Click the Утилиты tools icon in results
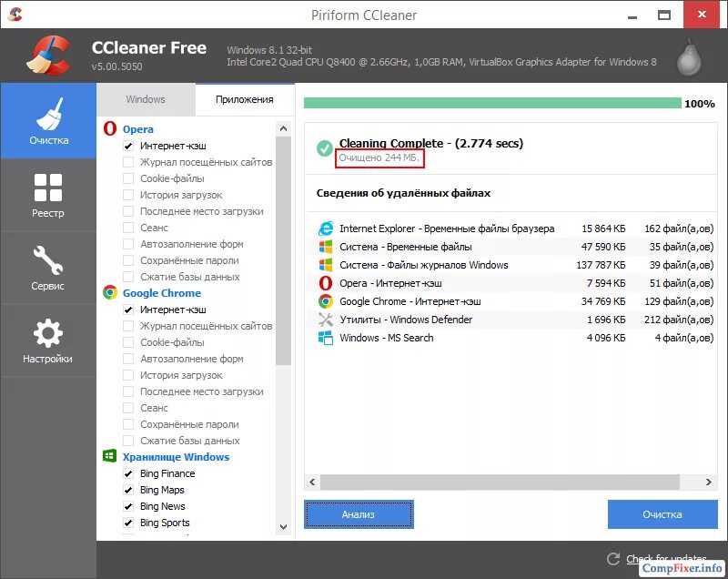The width and height of the screenshot is (728, 579). [x=326, y=320]
